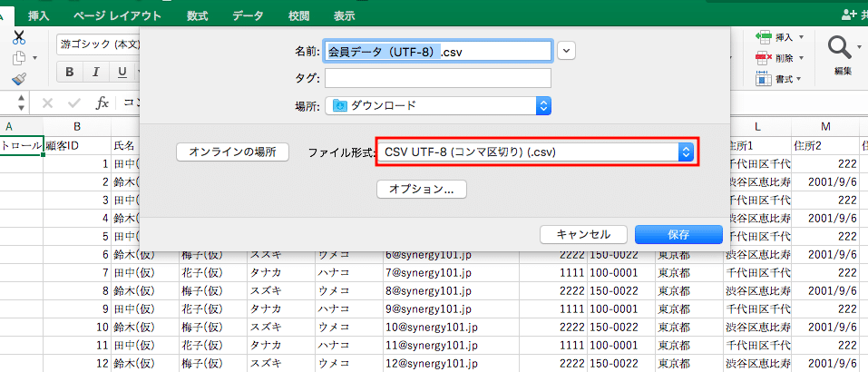Select column B header
The image size is (868, 372).
point(77,127)
